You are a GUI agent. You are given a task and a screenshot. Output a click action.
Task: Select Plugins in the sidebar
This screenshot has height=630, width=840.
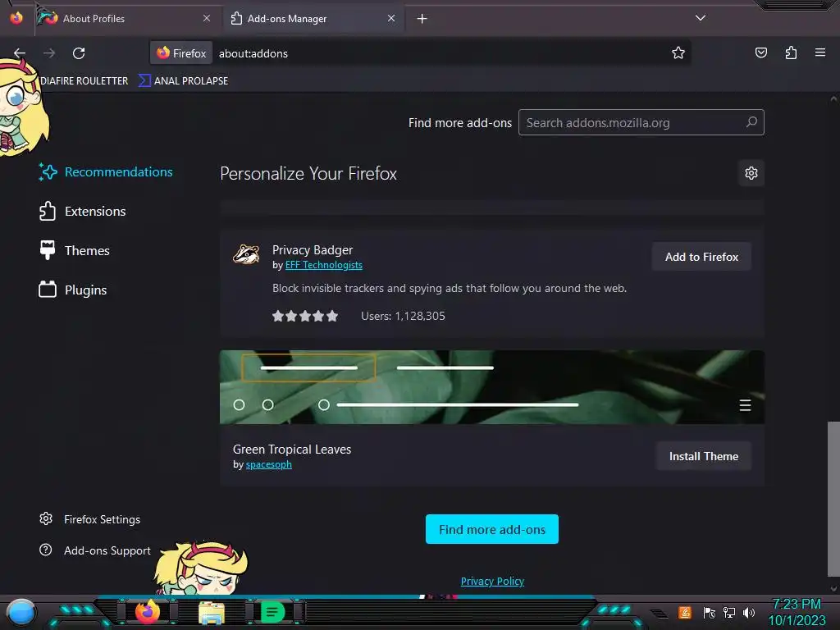(73, 290)
